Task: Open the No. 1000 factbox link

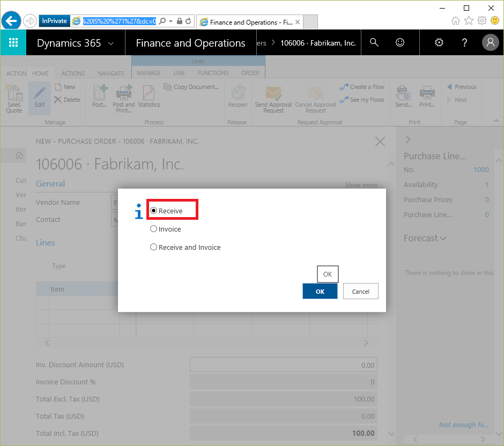Action: pyautogui.click(x=481, y=169)
